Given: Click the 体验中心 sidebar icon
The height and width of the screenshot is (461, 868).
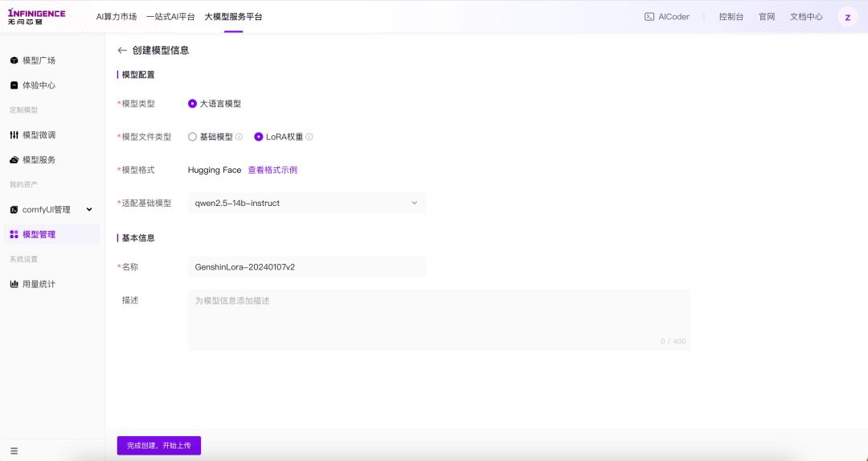Looking at the screenshot, I should pos(14,85).
